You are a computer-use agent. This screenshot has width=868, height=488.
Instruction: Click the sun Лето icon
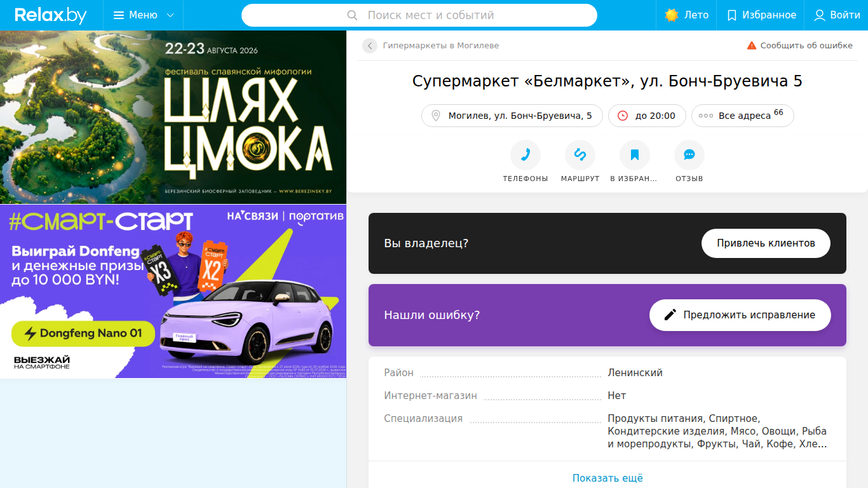point(672,15)
